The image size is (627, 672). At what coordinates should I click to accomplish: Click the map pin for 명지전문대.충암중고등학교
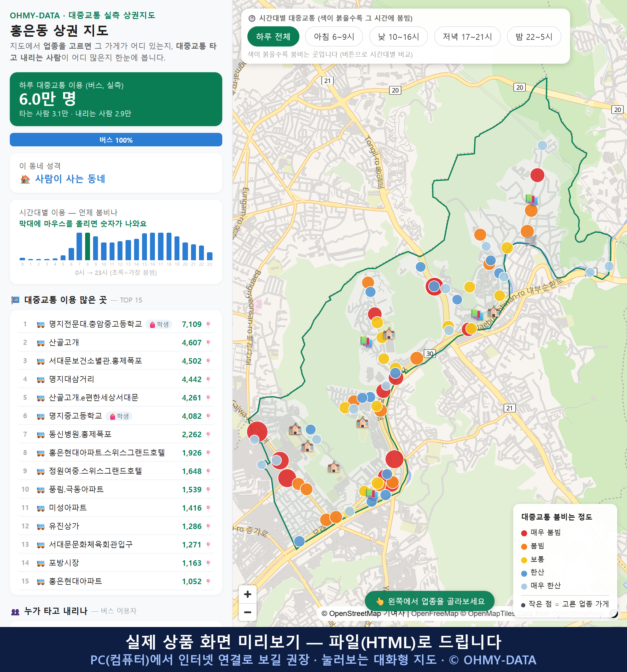(208, 325)
